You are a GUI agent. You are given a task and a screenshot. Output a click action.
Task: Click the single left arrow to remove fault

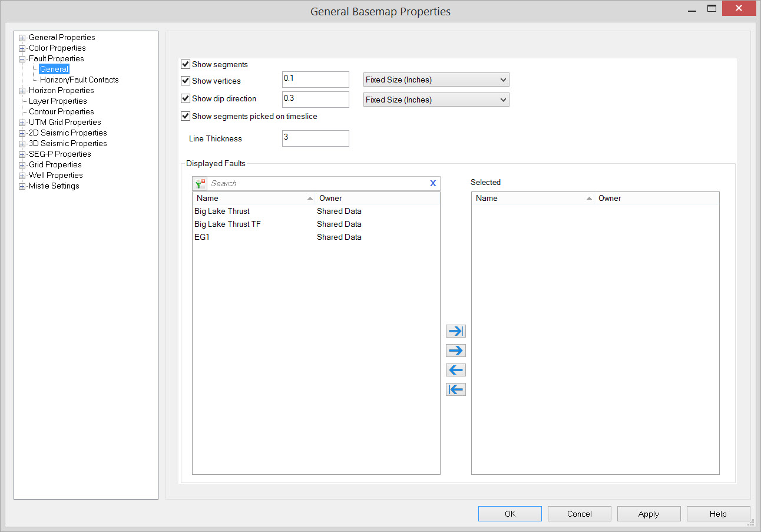point(456,370)
